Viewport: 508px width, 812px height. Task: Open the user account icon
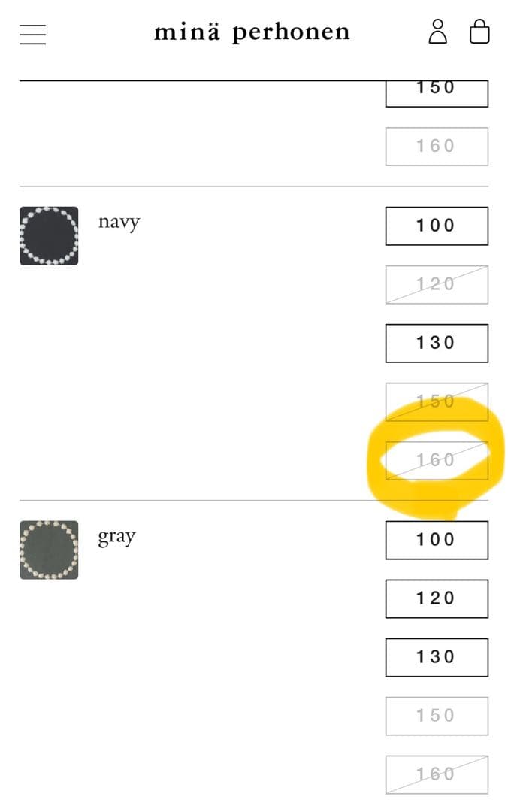pyautogui.click(x=437, y=32)
